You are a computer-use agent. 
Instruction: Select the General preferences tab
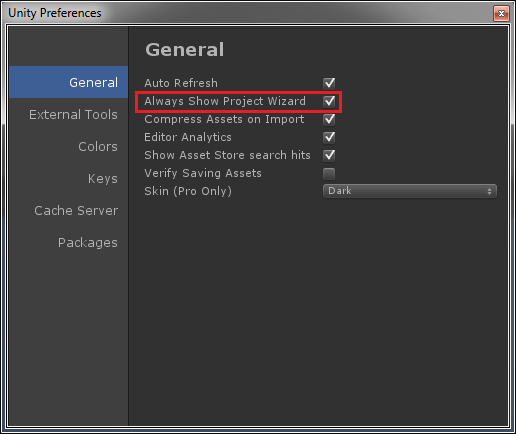click(x=68, y=82)
